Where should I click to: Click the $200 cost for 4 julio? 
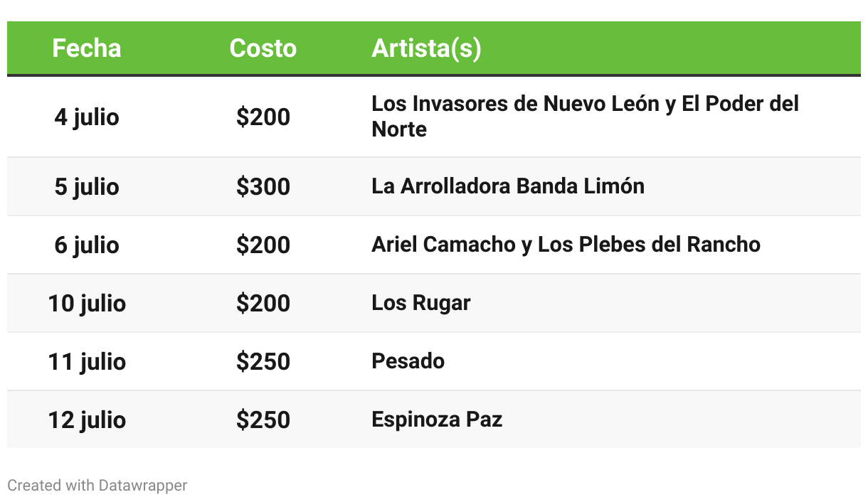click(x=263, y=117)
